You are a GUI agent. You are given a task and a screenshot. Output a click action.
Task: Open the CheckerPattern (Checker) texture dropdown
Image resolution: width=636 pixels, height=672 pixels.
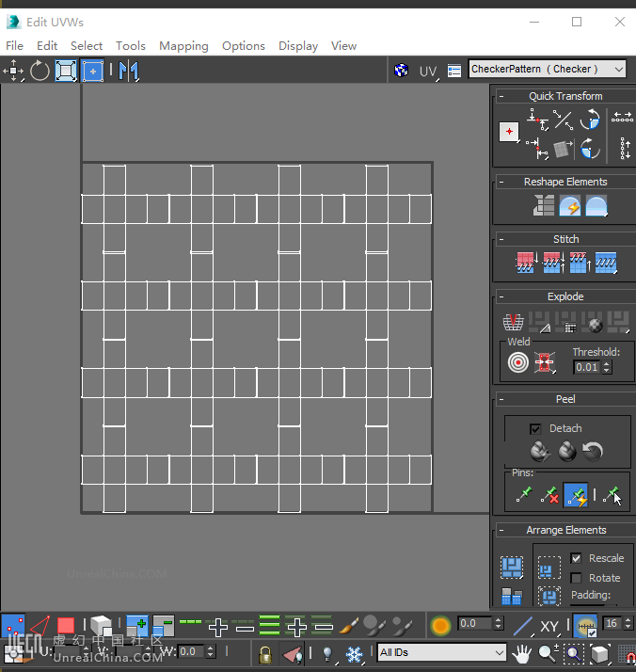(x=547, y=69)
